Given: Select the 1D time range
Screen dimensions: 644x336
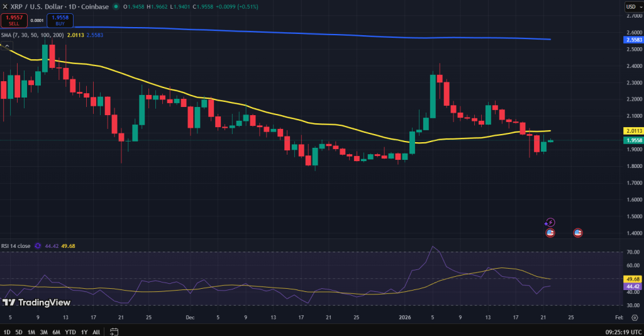Looking at the screenshot, I should pos(7,332).
